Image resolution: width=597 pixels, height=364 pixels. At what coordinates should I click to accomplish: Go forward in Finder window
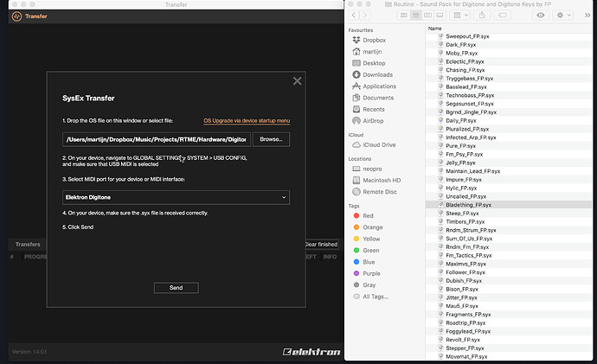(x=365, y=16)
